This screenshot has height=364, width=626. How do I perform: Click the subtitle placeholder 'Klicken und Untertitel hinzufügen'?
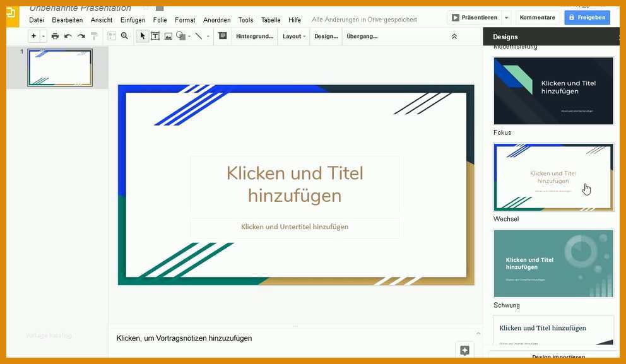coord(295,226)
